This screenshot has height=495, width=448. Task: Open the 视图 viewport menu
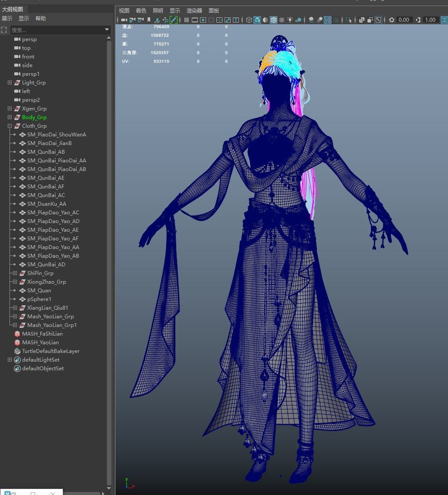[x=124, y=10]
